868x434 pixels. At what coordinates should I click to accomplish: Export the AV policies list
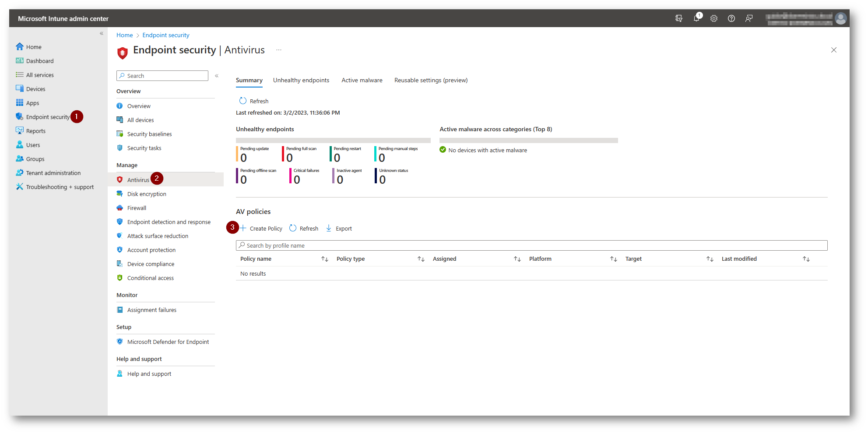coord(339,228)
